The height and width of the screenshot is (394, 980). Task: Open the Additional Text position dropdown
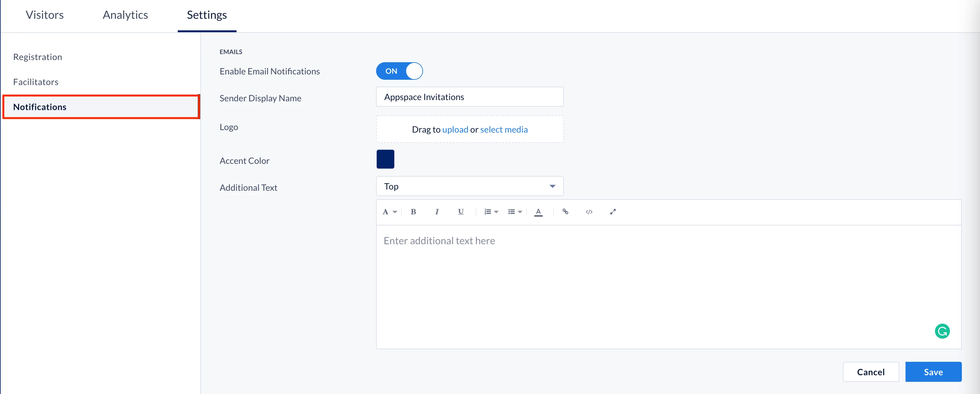click(x=469, y=186)
